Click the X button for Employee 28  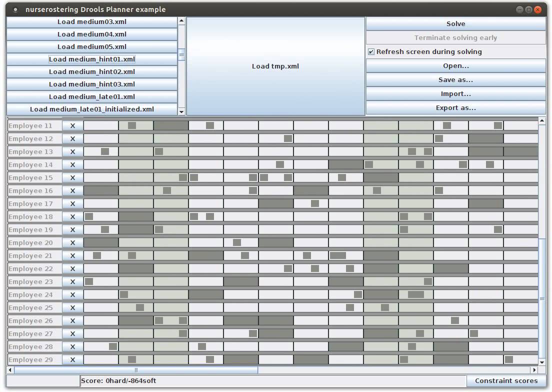72,347
